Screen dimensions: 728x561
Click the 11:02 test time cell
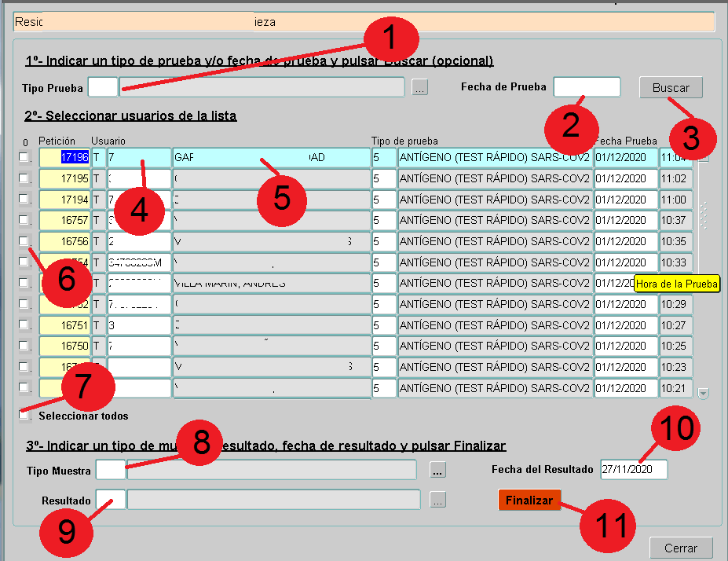[675, 178]
